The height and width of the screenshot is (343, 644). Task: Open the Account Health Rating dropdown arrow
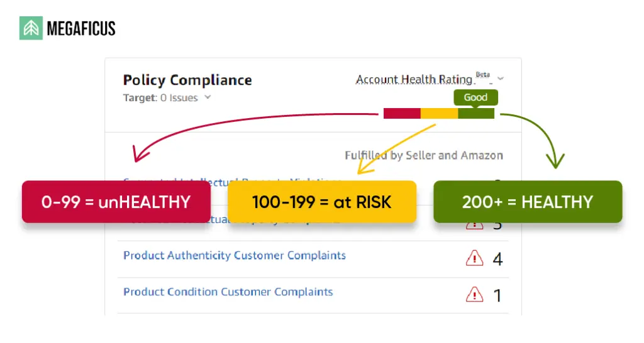pyautogui.click(x=501, y=79)
